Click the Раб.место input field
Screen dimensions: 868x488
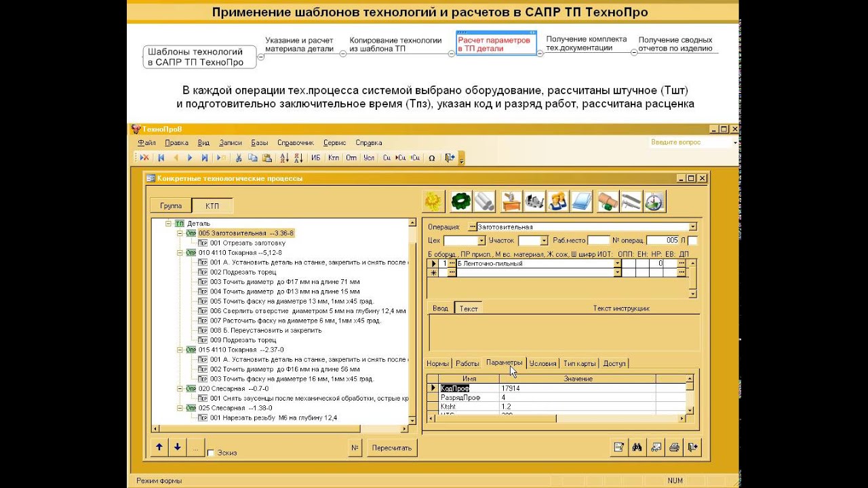tap(599, 241)
